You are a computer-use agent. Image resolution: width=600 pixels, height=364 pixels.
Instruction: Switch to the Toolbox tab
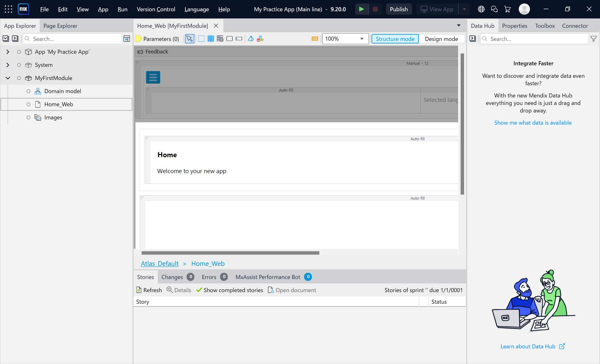[545, 26]
